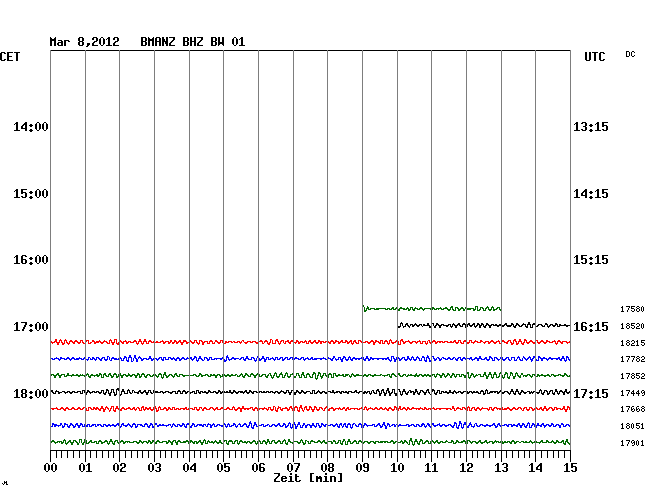Screen dimensions: 650x494
Task: Click the black trace beside 17449
Action: pyautogui.click(x=310, y=392)
